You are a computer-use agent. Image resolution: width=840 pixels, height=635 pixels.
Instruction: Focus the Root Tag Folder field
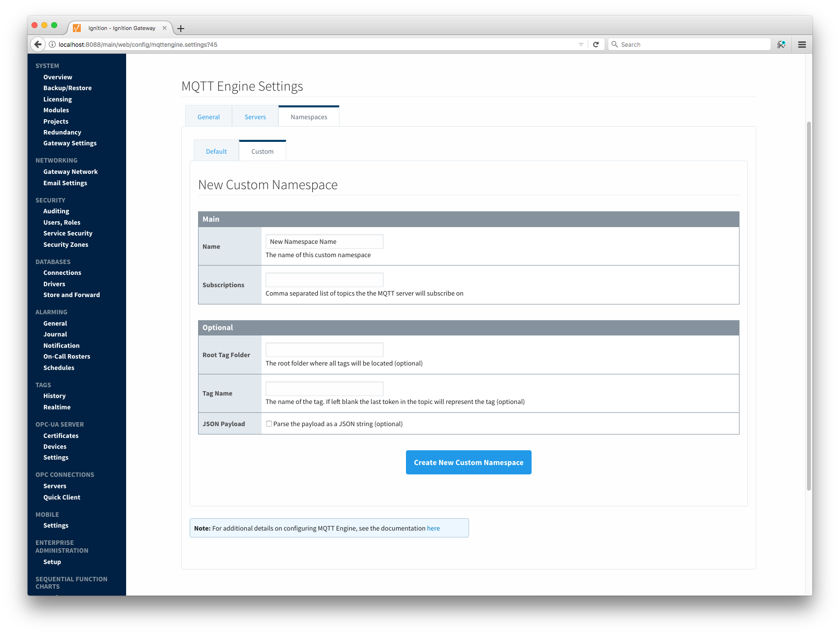[325, 350]
